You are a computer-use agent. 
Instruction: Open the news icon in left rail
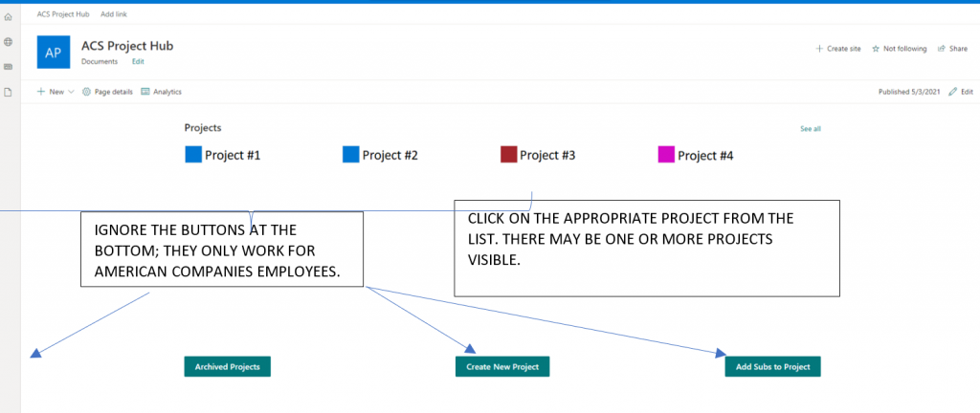coord(8,66)
